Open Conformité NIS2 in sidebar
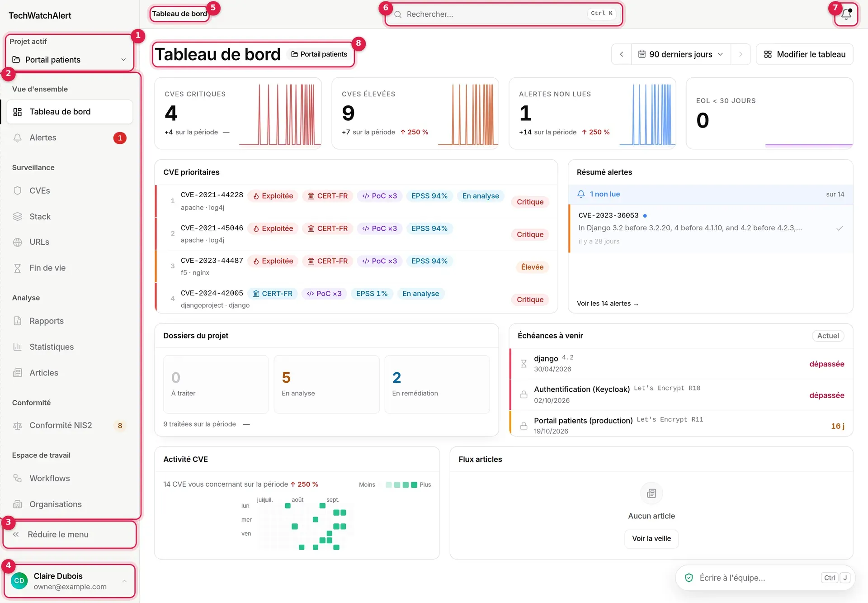Screen dimensions: 868x603 coord(70,426)
